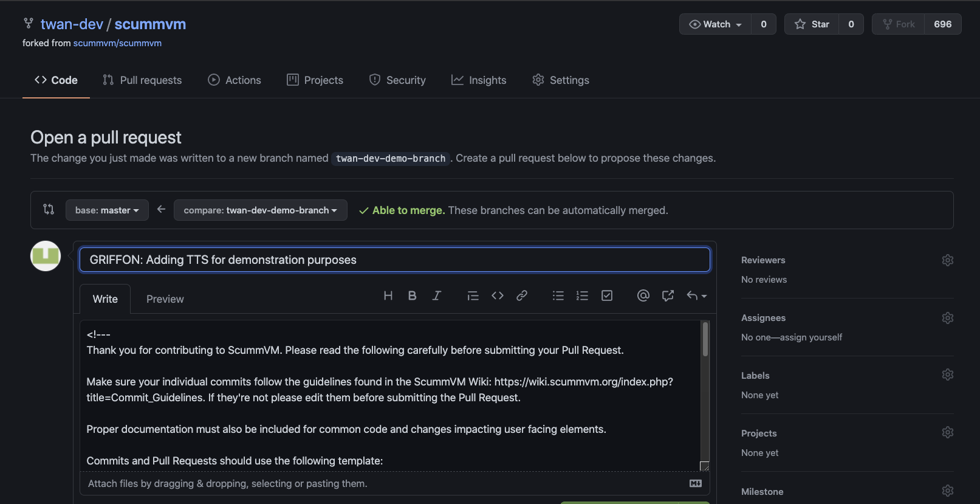980x504 pixels.
Task: Insert a quote block
Action: click(x=473, y=295)
